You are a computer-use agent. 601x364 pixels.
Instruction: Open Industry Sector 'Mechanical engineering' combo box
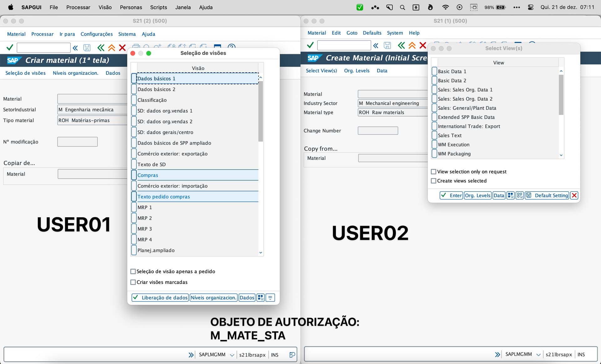[x=393, y=103]
